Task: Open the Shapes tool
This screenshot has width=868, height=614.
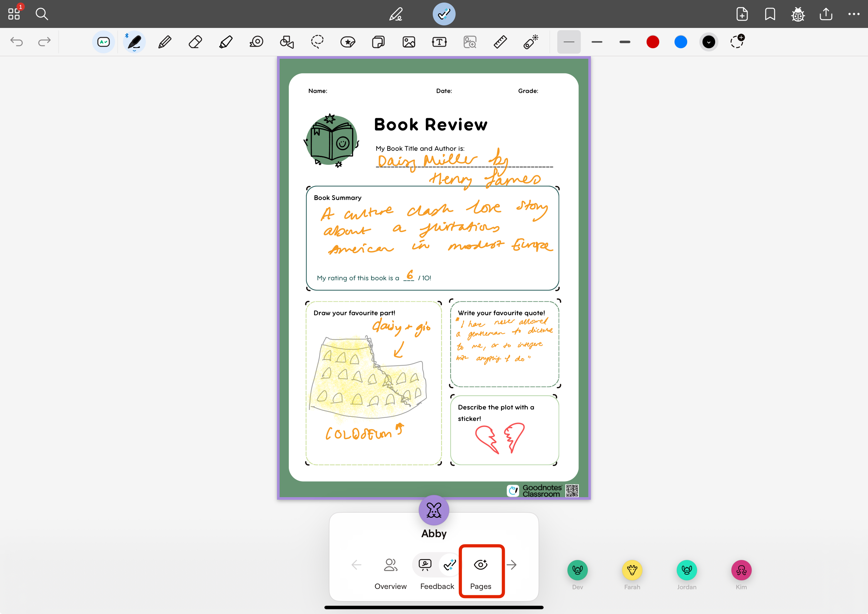Action: pyautogui.click(x=287, y=42)
